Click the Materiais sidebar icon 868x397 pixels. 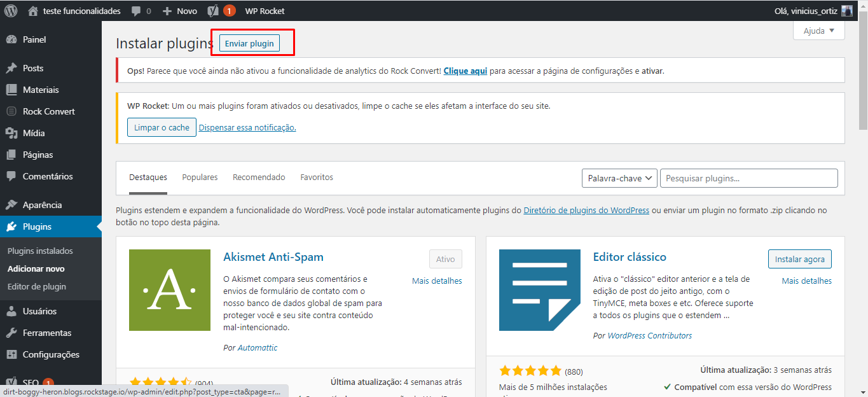[x=11, y=90]
